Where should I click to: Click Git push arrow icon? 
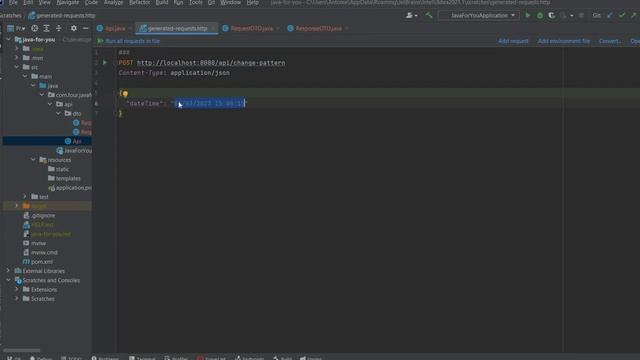coord(633,16)
